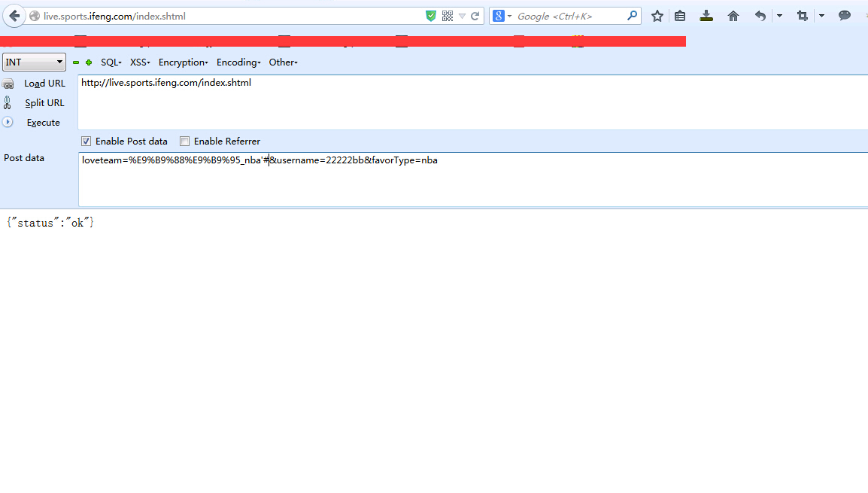Toggle the Enable Referrer checkbox
The width and height of the screenshot is (868, 493).
tap(184, 142)
